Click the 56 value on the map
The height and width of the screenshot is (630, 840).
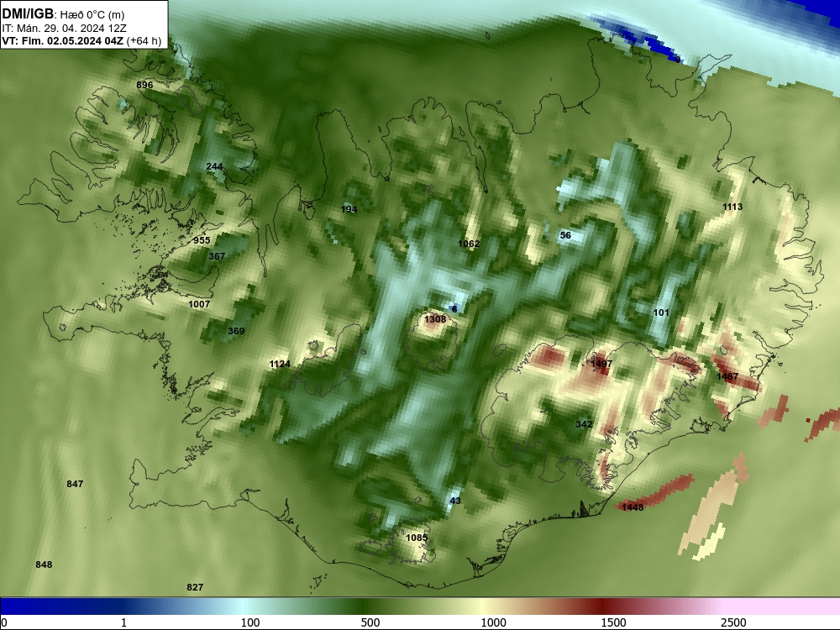pyautogui.click(x=565, y=235)
